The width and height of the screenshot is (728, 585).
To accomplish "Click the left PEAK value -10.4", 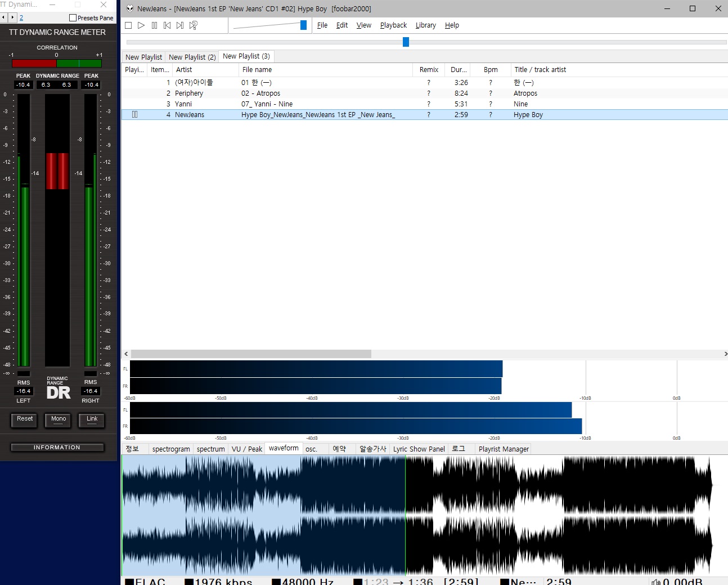I will click(23, 85).
